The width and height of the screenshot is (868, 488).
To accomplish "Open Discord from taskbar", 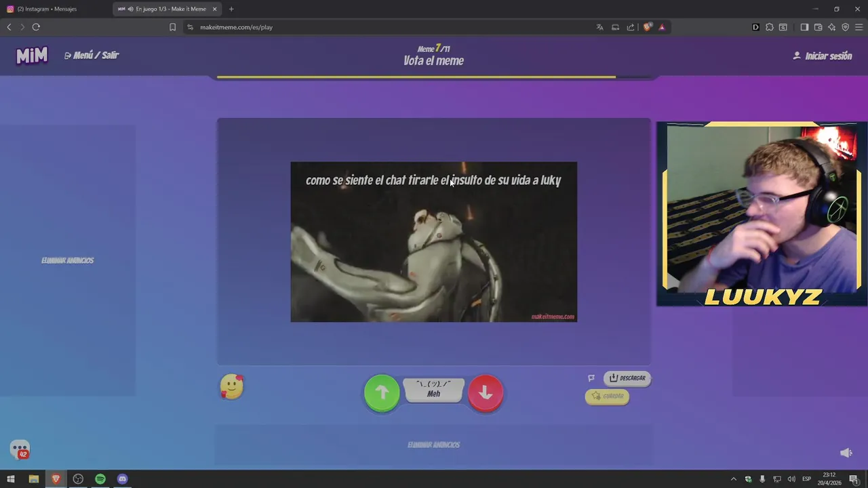I will click(x=122, y=479).
